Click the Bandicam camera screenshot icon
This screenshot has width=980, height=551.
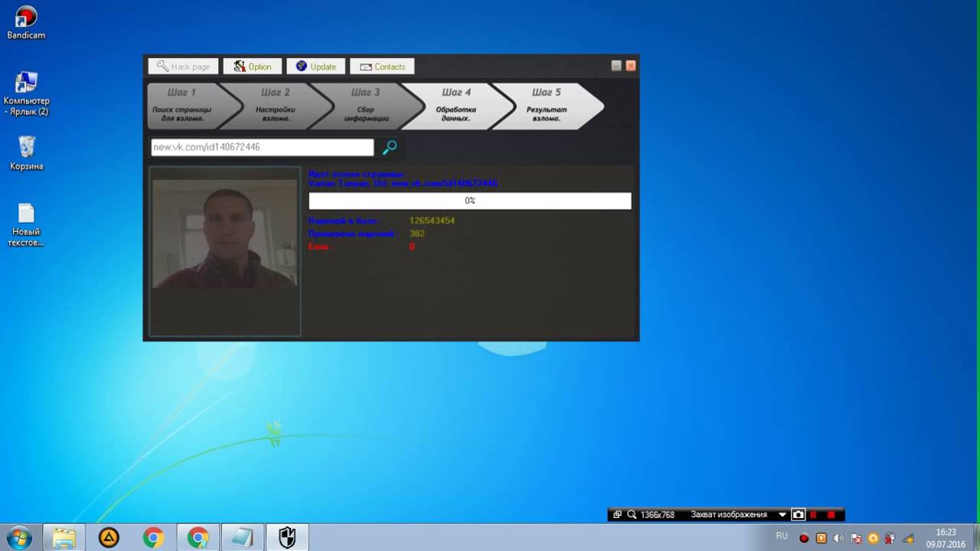pos(798,515)
